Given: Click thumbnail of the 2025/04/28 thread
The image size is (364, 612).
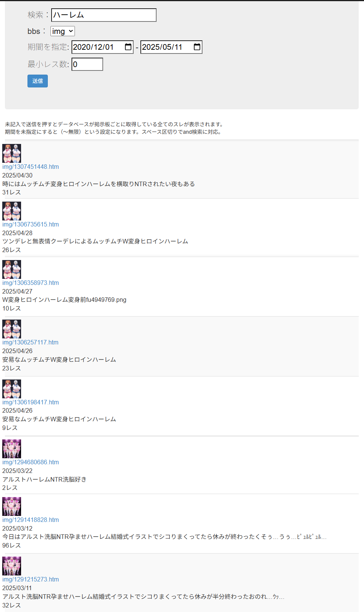Looking at the screenshot, I should (12, 211).
